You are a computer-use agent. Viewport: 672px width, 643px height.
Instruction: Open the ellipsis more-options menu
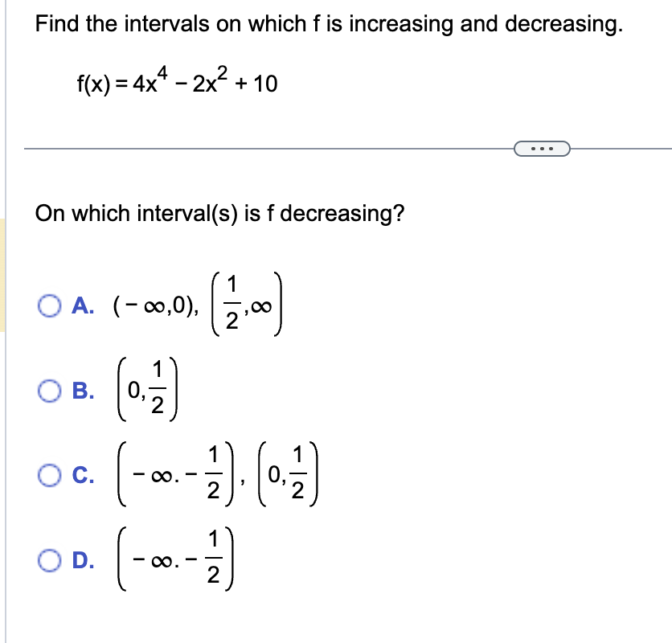(542, 148)
